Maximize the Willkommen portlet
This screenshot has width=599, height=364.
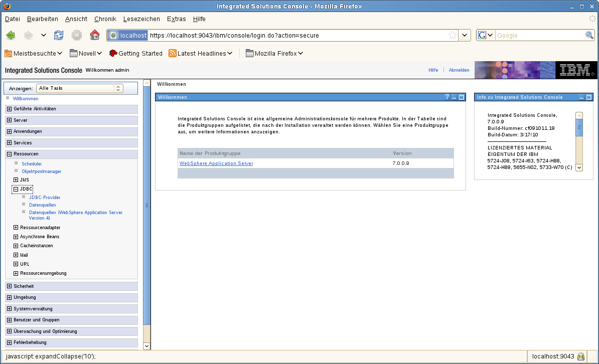[x=462, y=97]
